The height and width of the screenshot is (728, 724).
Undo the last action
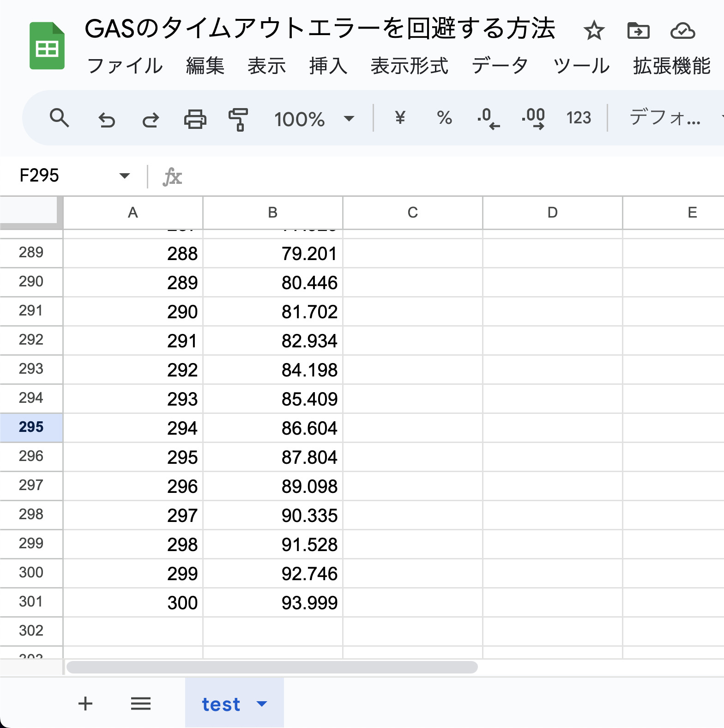(x=107, y=119)
